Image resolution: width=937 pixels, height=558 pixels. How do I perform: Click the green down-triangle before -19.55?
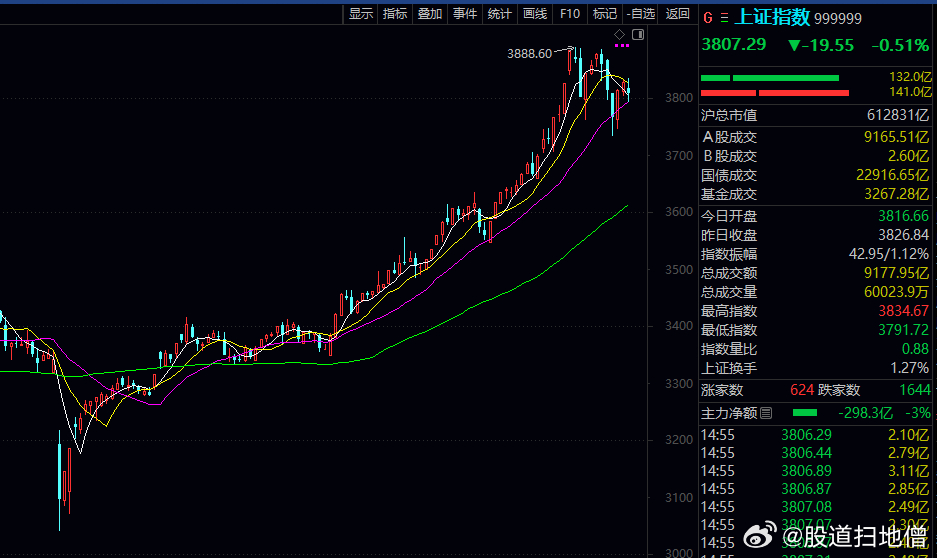coord(794,45)
